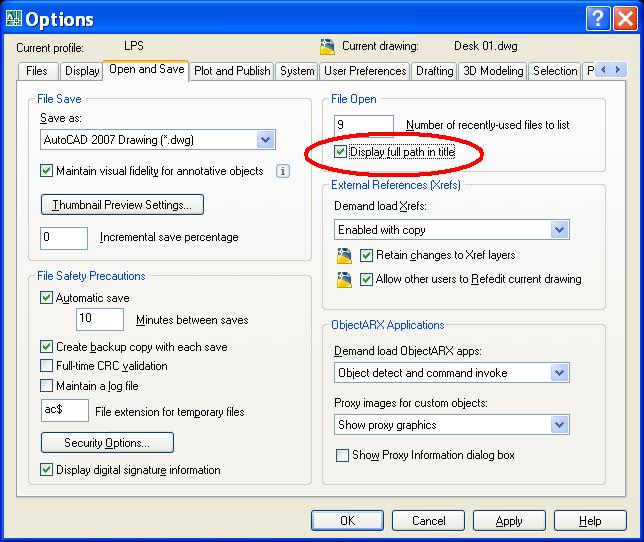Click the Thumbnail Preview Settings button

click(x=122, y=204)
